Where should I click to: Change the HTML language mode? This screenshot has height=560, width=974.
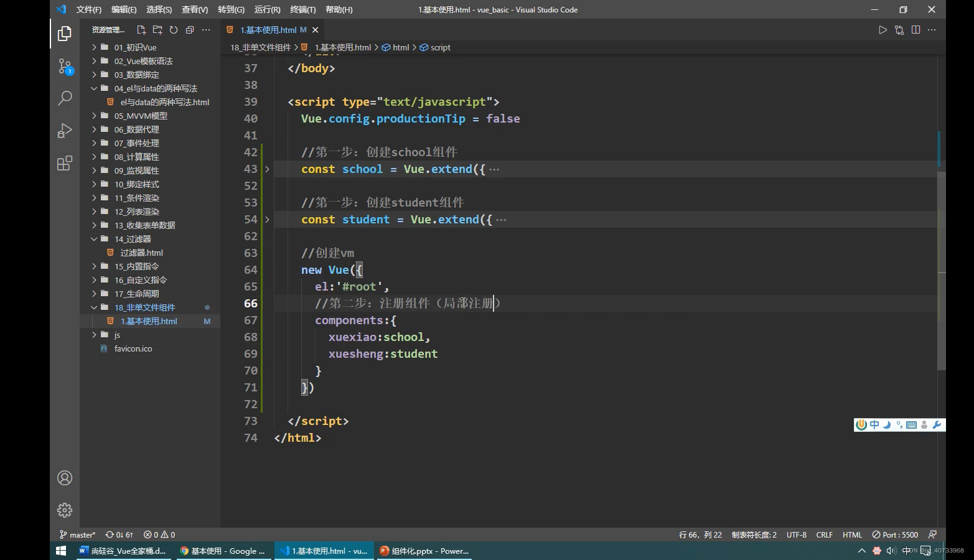[x=852, y=534]
